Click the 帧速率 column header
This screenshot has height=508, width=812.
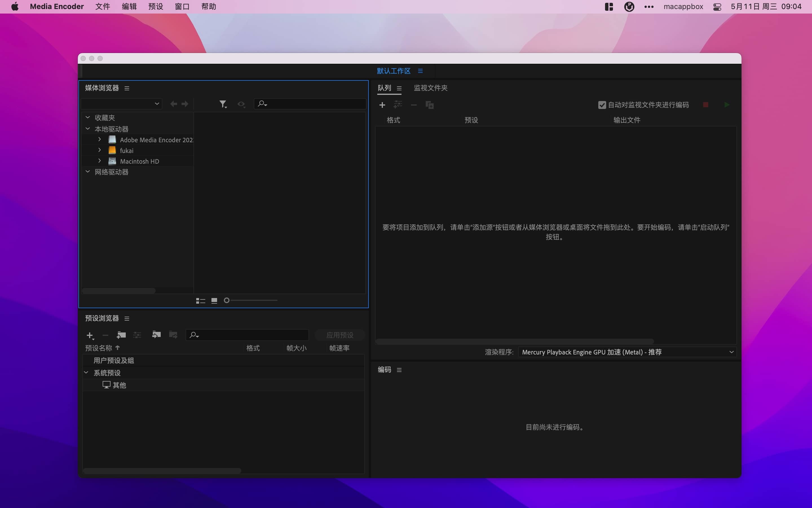pyautogui.click(x=339, y=348)
